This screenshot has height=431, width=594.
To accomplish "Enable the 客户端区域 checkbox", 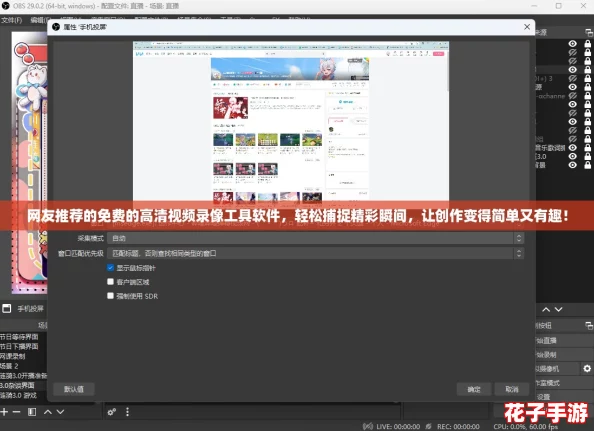I will click(110, 282).
